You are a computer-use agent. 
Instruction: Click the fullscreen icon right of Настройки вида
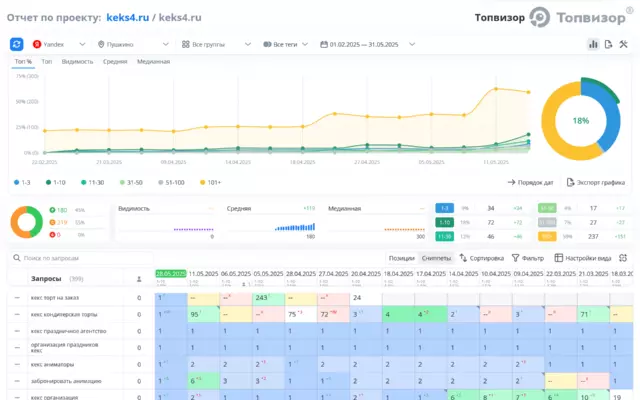click(623, 258)
